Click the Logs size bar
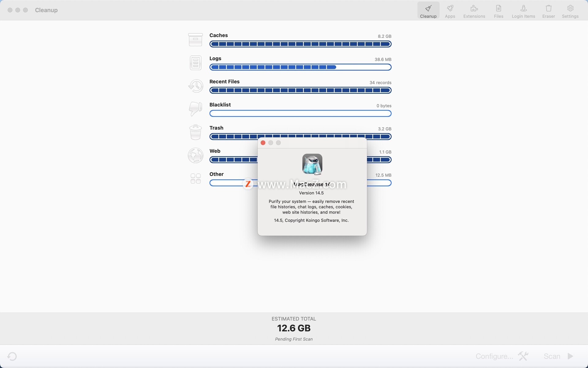Viewport: 588px width, 368px height. (x=300, y=67)
